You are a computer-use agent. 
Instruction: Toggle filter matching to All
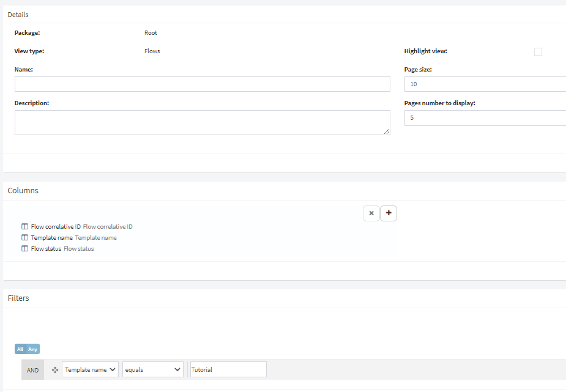(20, 349)
